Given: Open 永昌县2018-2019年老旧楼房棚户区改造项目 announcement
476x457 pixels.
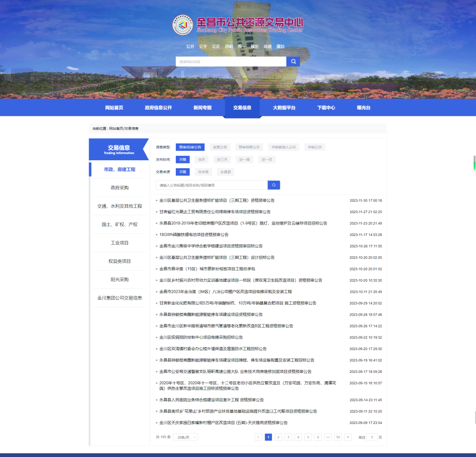Looking at the screenshot, I should click(243, 223).
